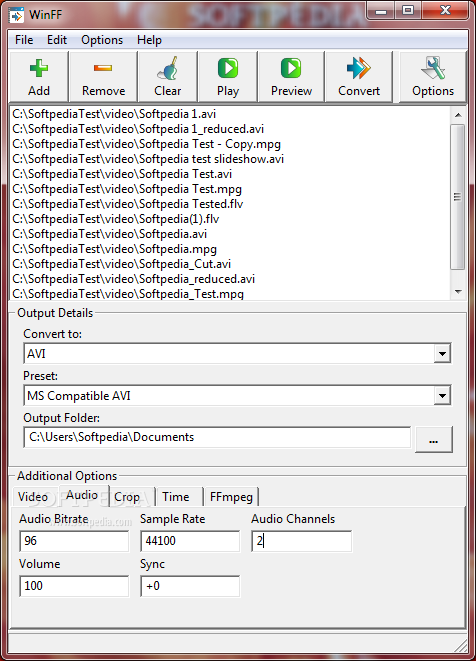Click the Audio Channels field
Viewport: 476px width, 661px height.
pyautogui.click(x=301, y=541)
